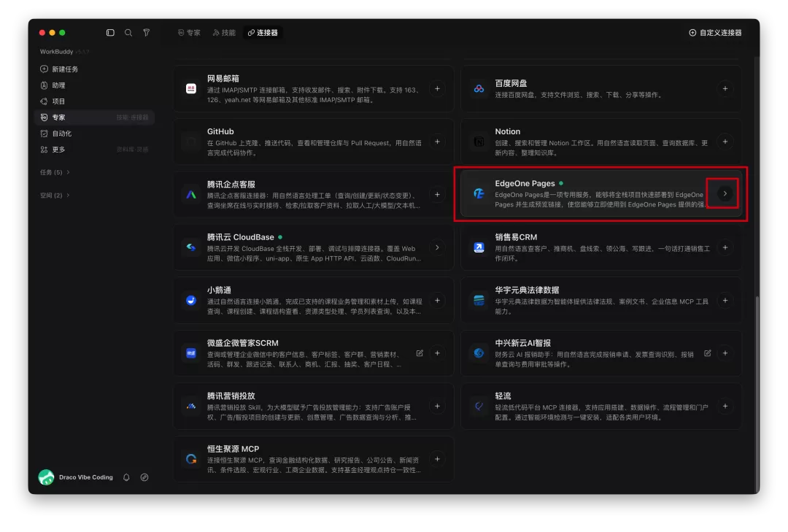Click the 恒生聚源 MCP logo icon
The width and height of the screenshot is (788, 532).
pos(191,459)
